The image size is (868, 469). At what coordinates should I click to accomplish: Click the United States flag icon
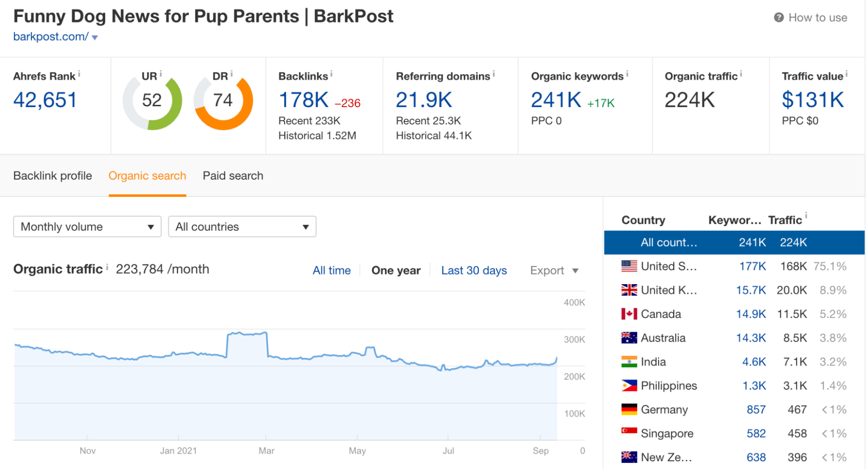tap(629, 266)
